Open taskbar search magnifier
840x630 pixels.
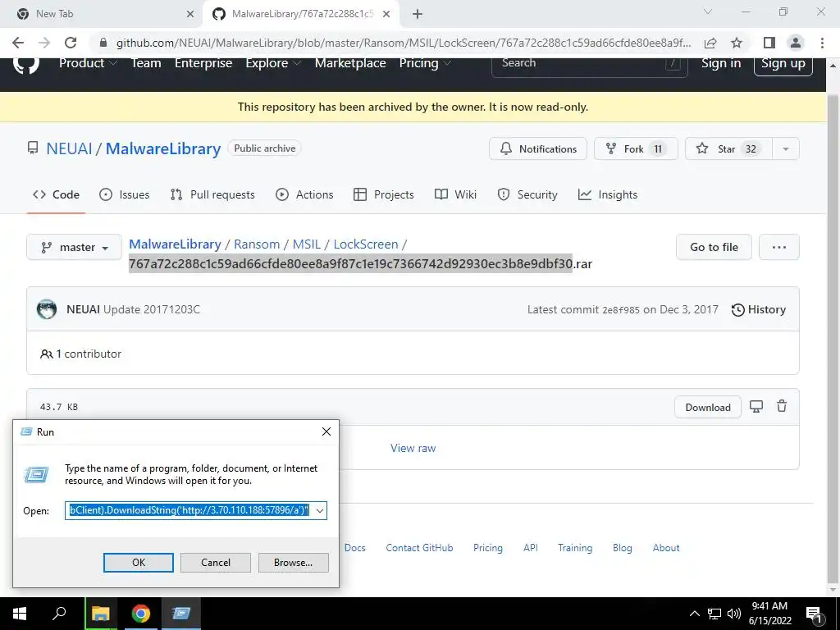pyautogui.click(x=59, y=614)
